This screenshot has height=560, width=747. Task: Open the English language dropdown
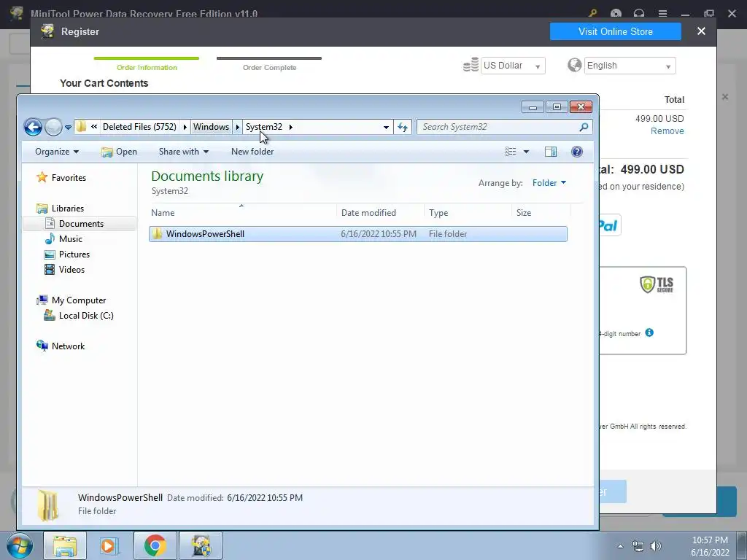pyautogui.click(x=630, y=65)
